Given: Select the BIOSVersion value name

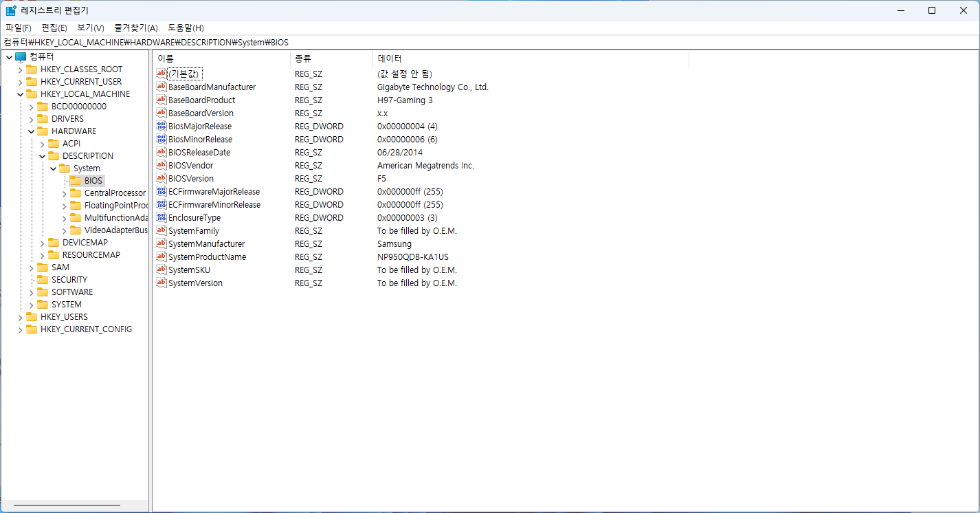Looking at the screenshot, I should click(x=191, y=178).
